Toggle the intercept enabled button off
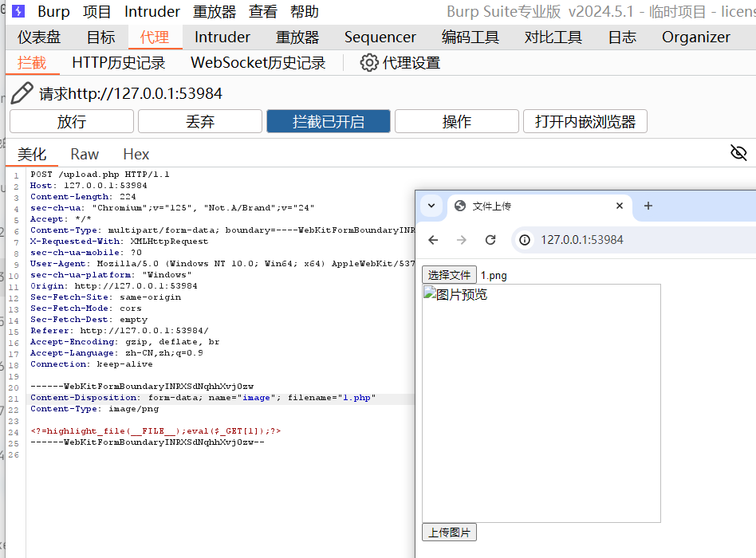The height and width of the screenshot is (558, 756). pyautogui.click(x=328, y=121)
